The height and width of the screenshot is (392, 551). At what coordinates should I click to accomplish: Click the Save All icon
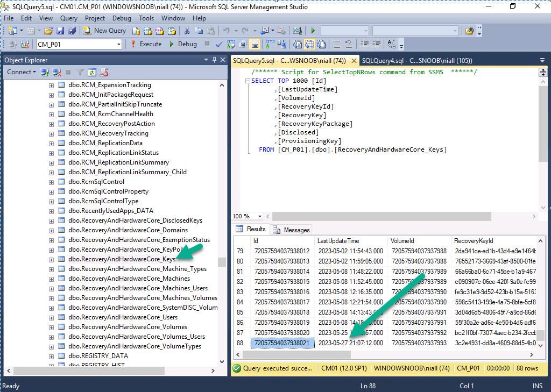pos(73,31)
